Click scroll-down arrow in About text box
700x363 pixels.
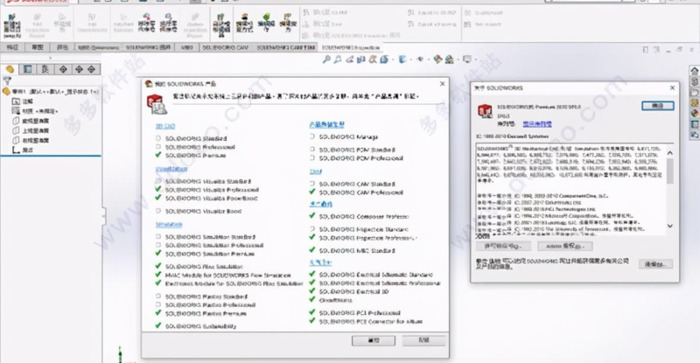[670, 226]
